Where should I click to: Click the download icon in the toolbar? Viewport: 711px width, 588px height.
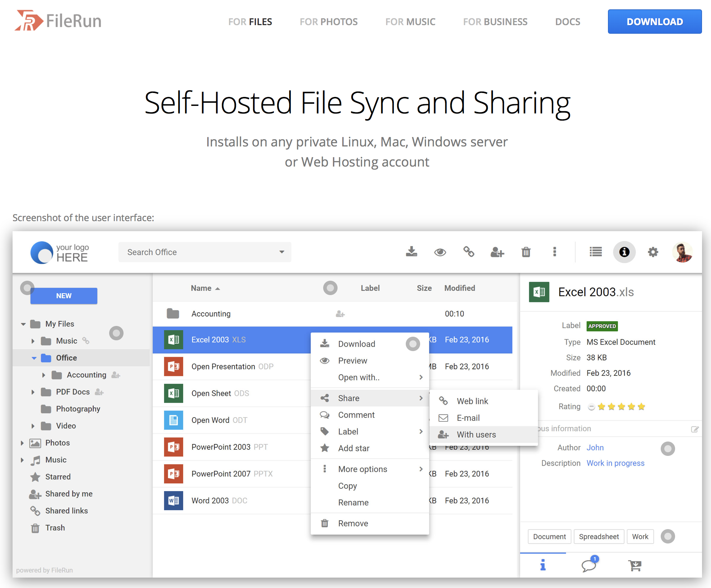412,252
